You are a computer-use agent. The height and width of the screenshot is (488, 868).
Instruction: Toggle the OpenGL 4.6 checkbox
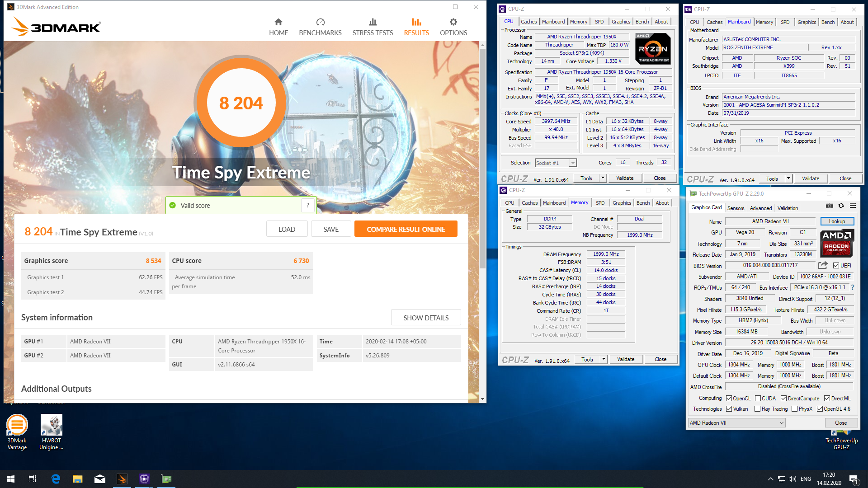[820, 409]
